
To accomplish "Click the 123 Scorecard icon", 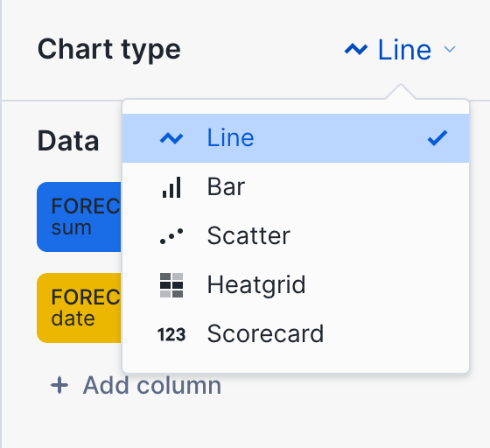I will pyautogui.click(x=171, y=334).
